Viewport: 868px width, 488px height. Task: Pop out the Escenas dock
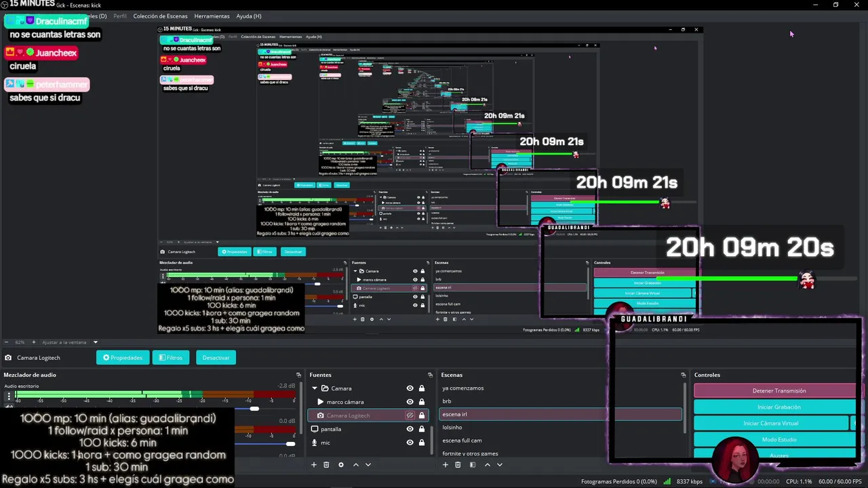(684, 375)
